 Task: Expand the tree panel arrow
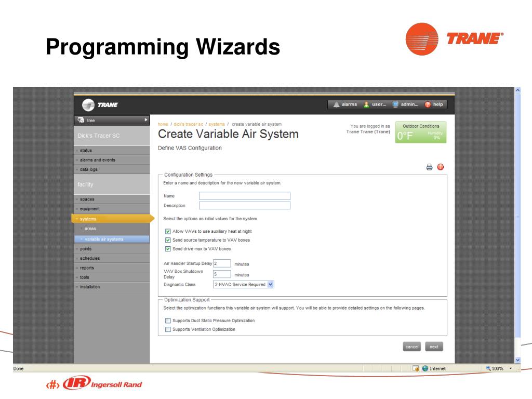click(146, 120)
